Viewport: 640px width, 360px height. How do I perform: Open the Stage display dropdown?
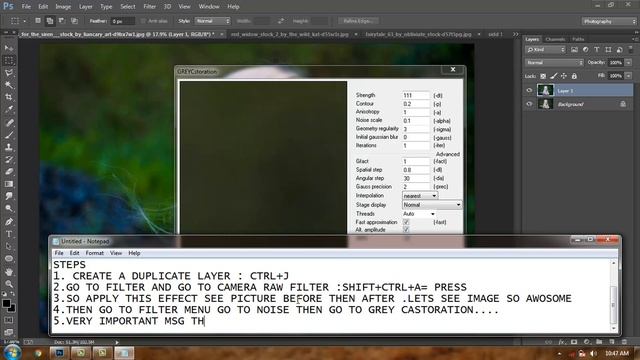click(432, 205)
